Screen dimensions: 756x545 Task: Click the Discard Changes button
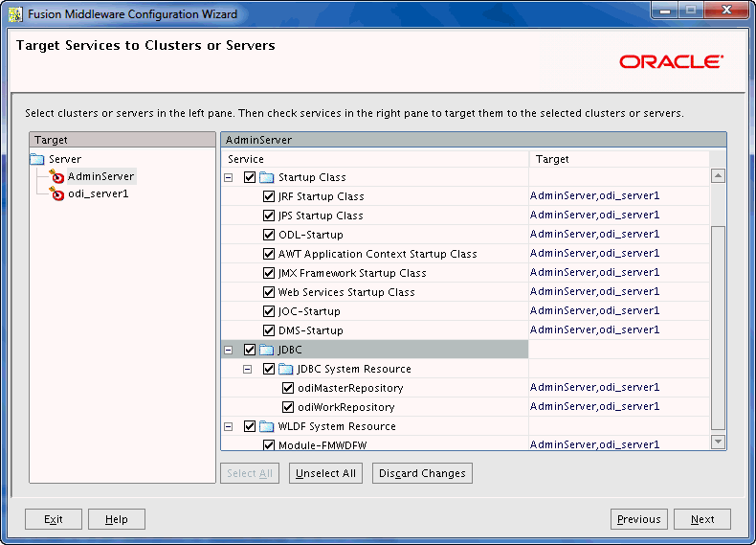(422, 473)
